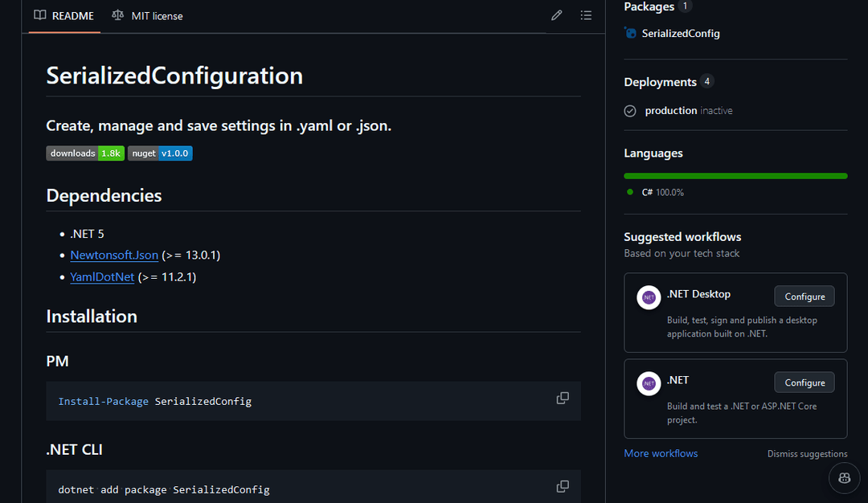Screen dimensions: 868x503
Task: Click the green C# language bar
Action: point(735,175)
